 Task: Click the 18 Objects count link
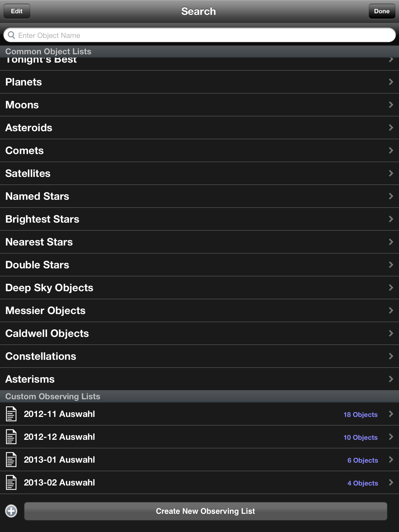tap(360, 415)
